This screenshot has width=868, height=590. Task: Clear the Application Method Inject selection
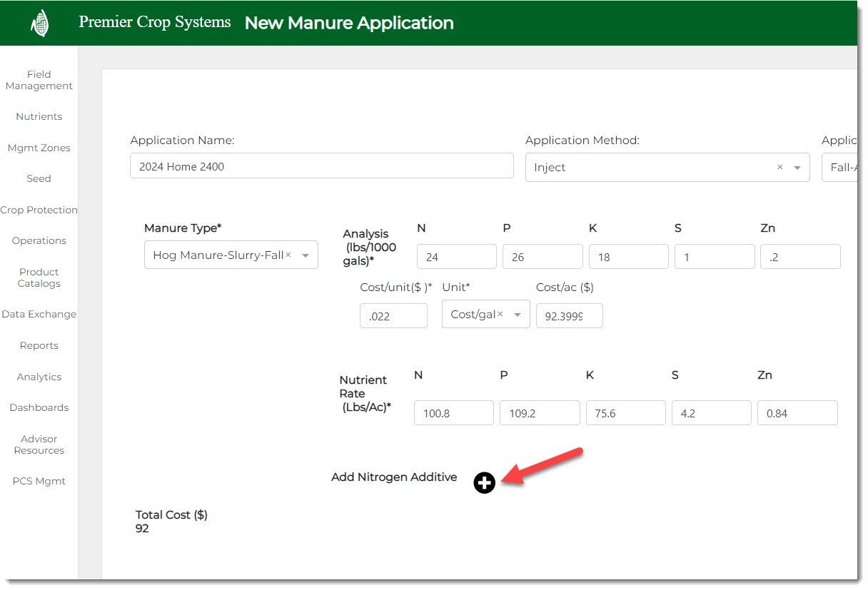pyautogui.click(x=779, y=167)
